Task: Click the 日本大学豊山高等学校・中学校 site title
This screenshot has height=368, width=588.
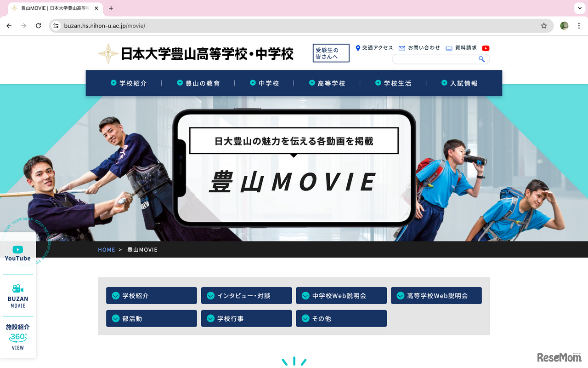Action: (x=207, y=54)
